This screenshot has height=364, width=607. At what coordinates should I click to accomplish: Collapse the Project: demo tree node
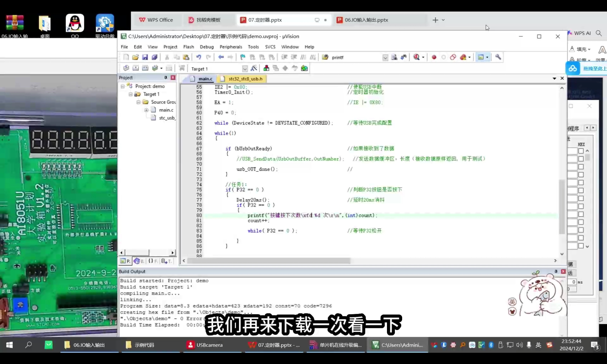pyautogui.click(x=123, y=86)
